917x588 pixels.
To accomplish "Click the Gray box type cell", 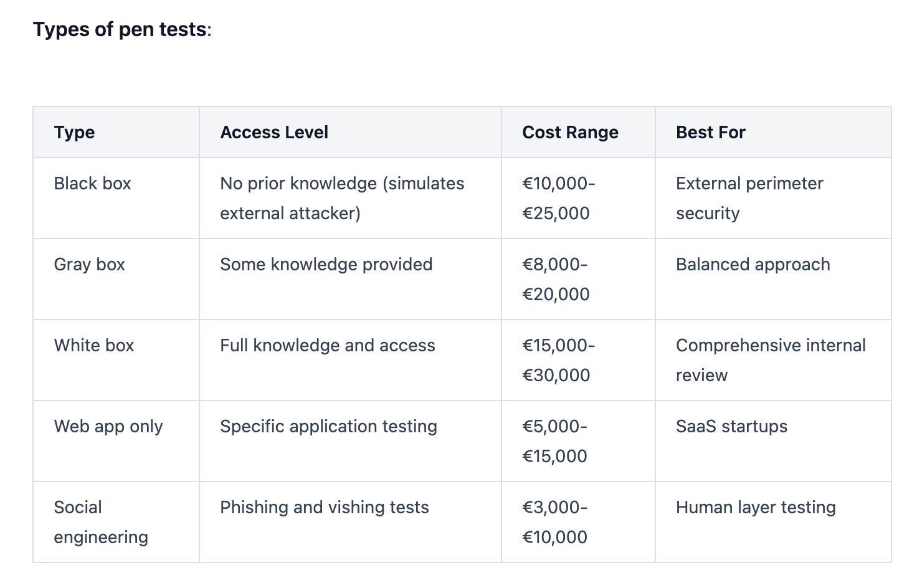I will pos(89,265).
